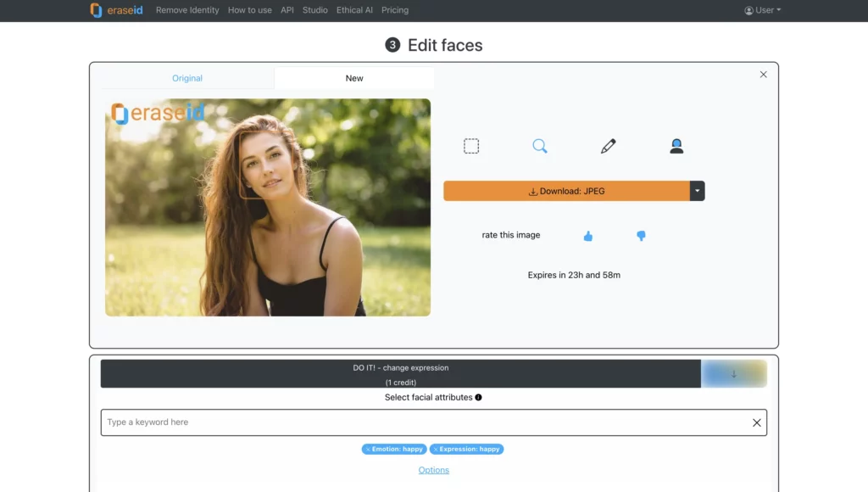Expand the User account menu

[763, 10]
